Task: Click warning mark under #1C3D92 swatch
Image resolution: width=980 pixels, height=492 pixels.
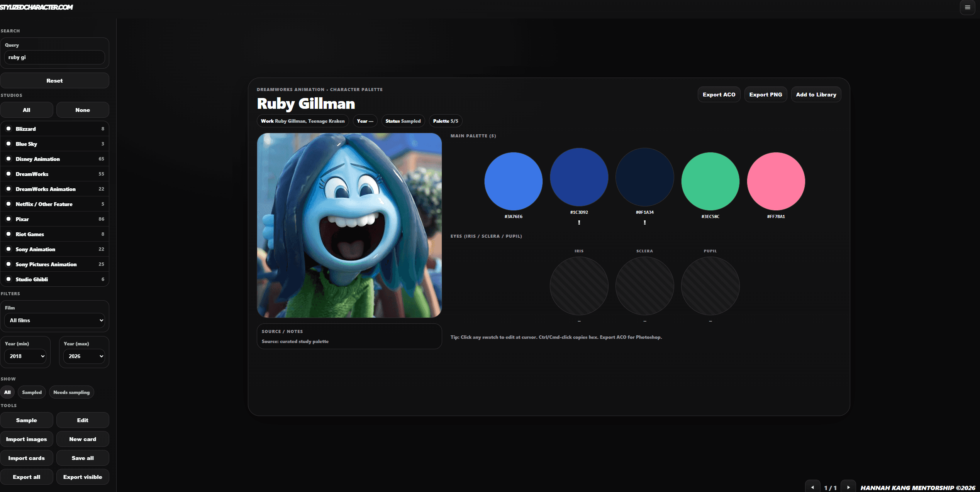Action: click(579, 222)
